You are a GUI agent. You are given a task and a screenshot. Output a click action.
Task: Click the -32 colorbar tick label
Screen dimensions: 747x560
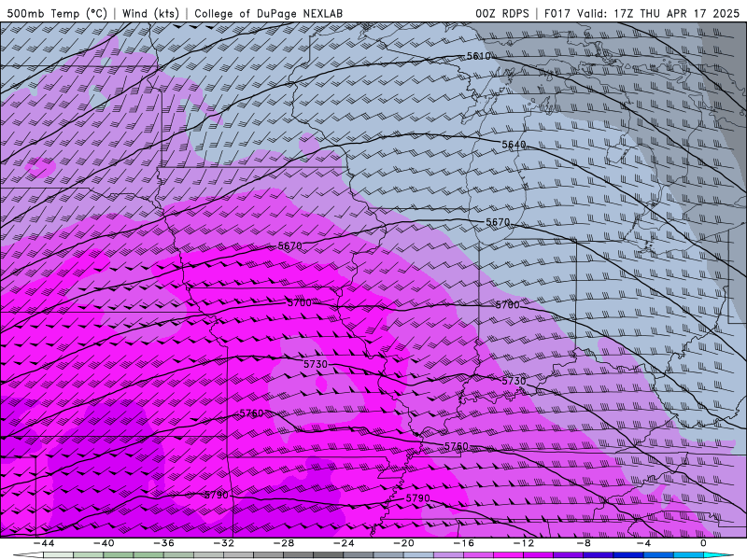223,543
